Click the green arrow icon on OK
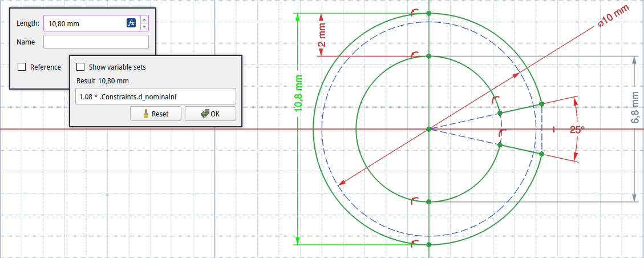644x258 pixels. tap(204, 114)
